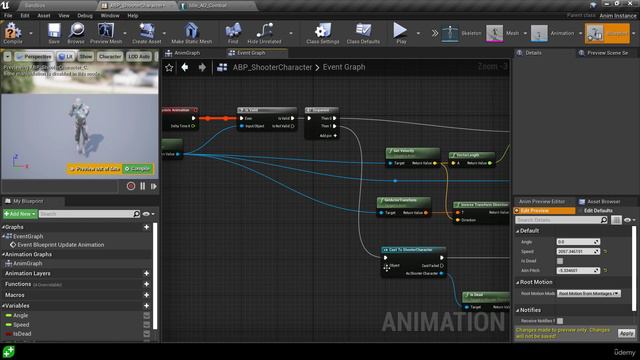This screenshot has height=360, width=640.
Task: Select the Blueprint mode button
Action: 607,33
